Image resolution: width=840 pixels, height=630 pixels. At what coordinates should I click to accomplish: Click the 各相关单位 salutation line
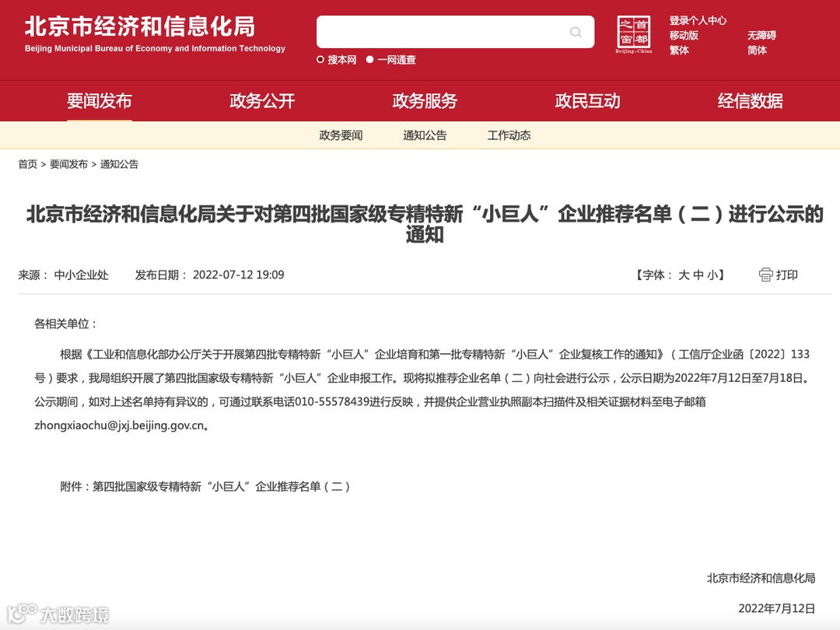65,324
